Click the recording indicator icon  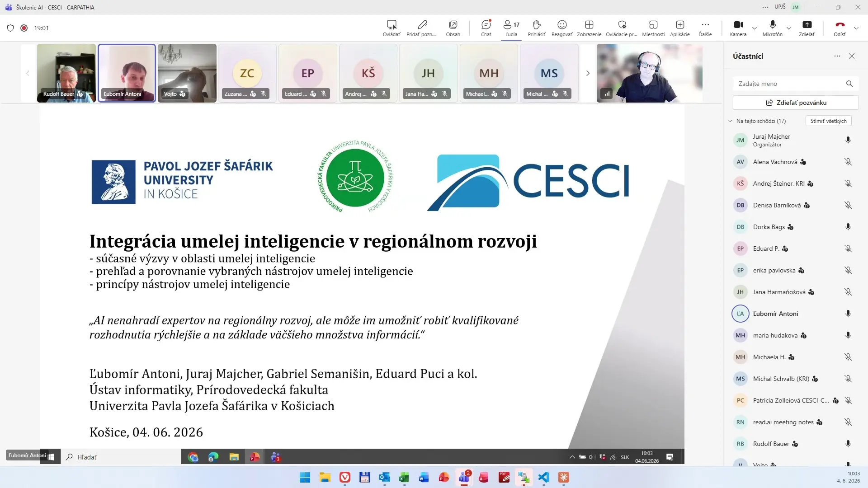click(x=24, y=28)
